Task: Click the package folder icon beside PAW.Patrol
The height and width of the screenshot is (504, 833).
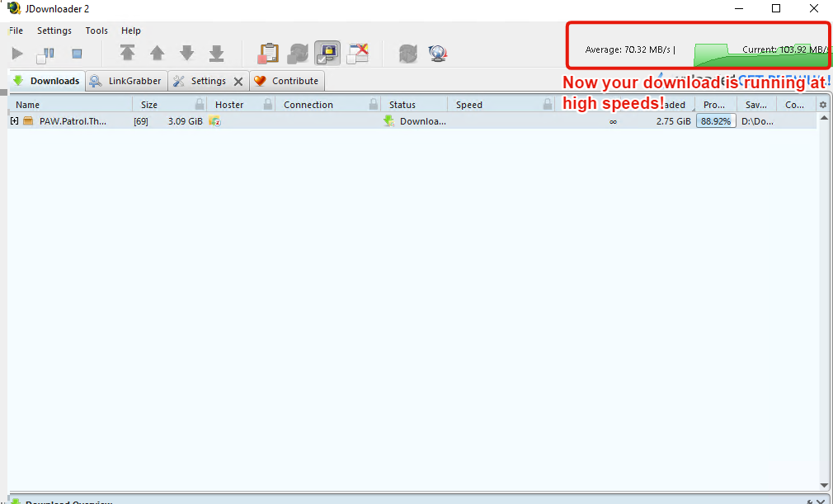Action: [28, 121]
